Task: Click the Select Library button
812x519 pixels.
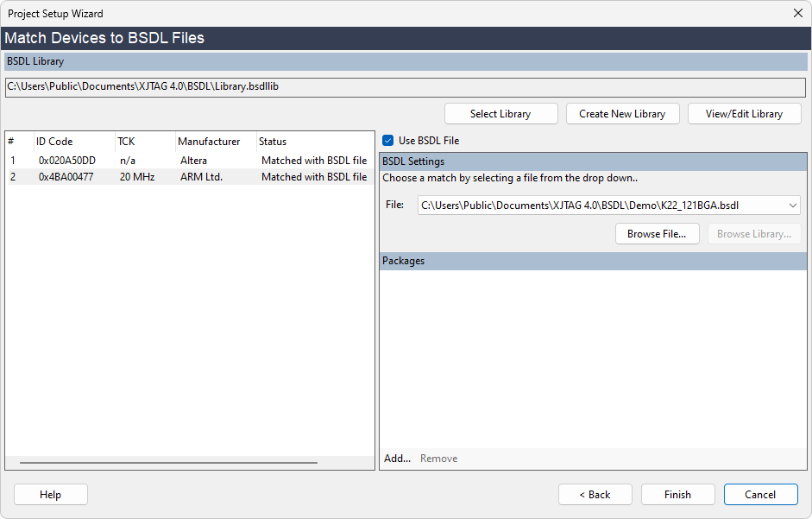Action: pyautogui.click(x=500, y=114)
